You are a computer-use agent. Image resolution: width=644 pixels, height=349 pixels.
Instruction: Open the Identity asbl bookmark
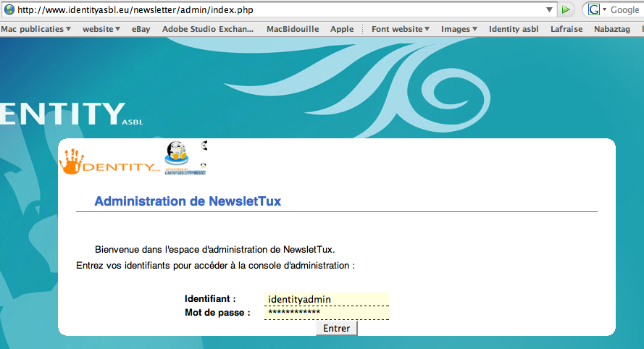tap(514, 29)
